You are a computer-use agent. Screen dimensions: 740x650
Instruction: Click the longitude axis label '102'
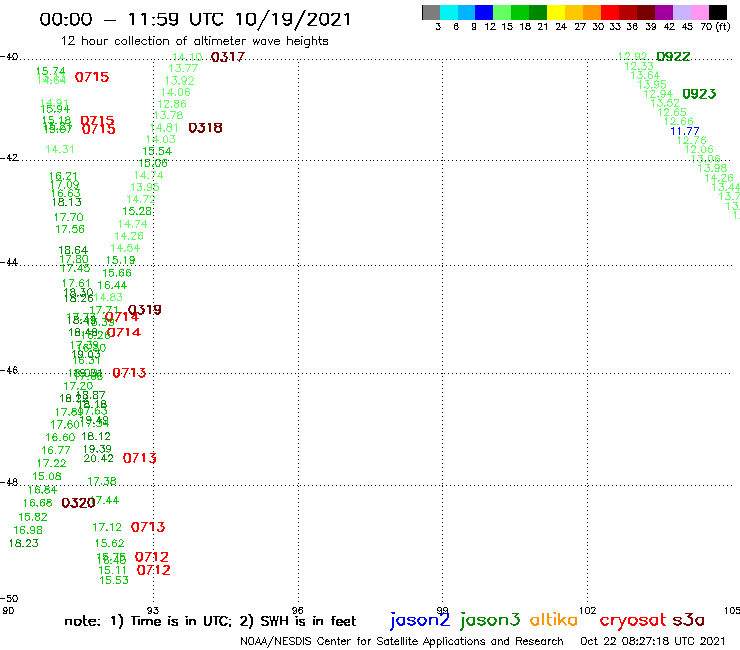588,611
